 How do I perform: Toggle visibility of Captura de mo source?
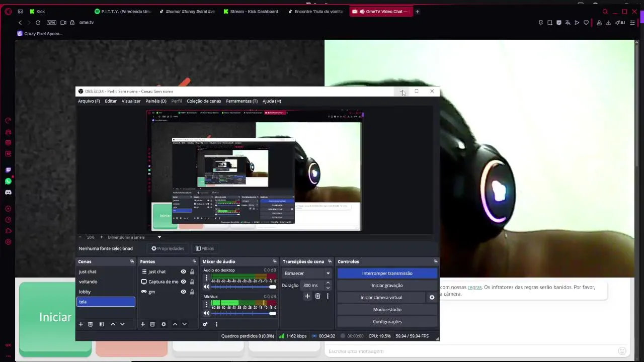[184, 282]
